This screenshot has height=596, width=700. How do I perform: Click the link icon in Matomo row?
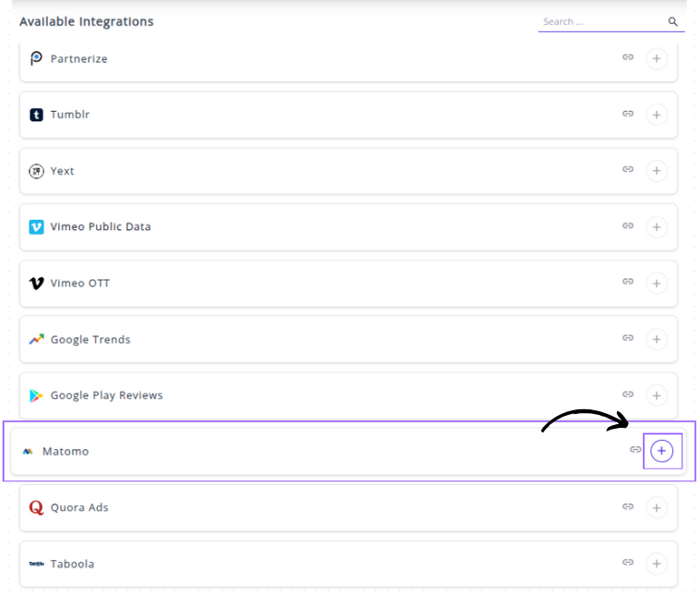[635, 450]
